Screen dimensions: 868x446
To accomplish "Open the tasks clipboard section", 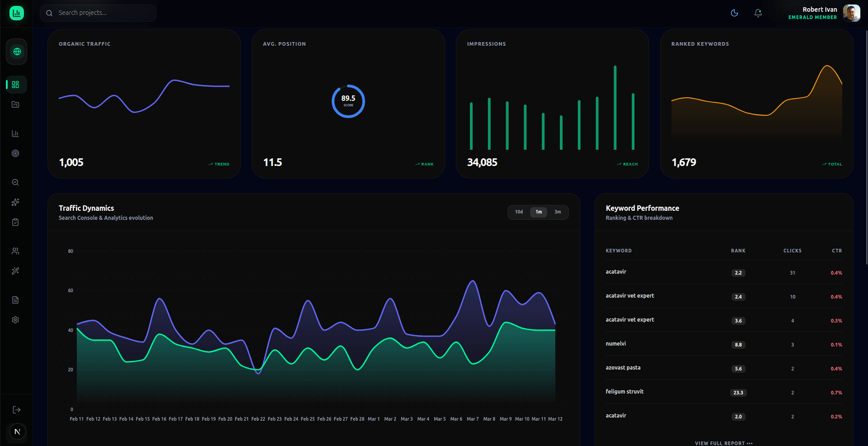I will coord(15,222).
